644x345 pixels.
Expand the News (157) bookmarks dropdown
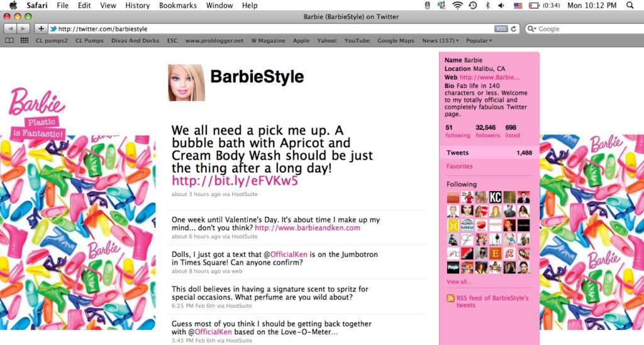[x=440, y=41]
